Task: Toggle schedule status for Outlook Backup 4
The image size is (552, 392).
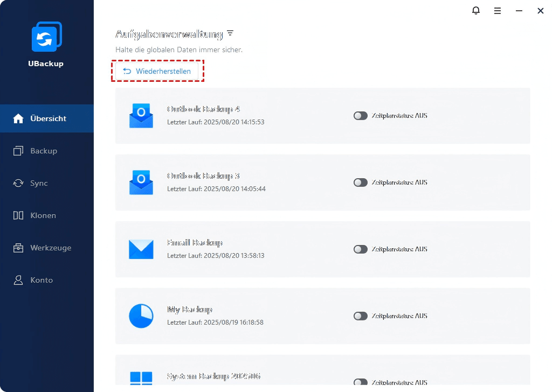Action: [360, 116]
